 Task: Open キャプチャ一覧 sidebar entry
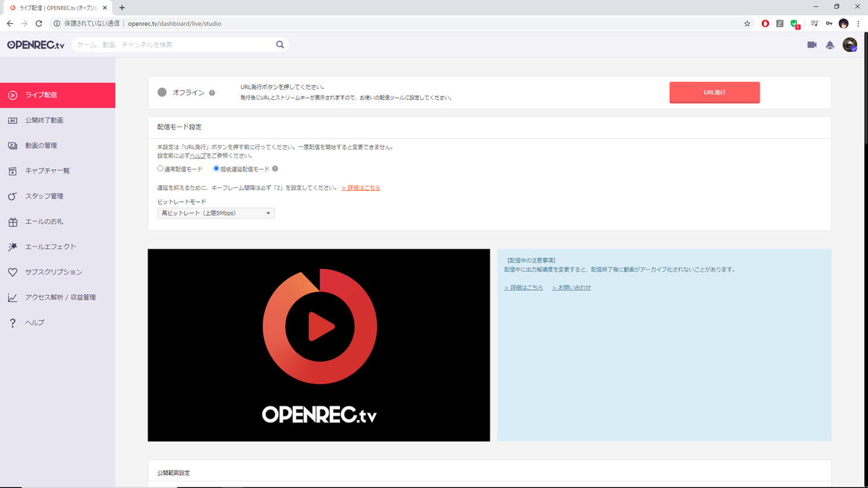click(x=57, y=171)
